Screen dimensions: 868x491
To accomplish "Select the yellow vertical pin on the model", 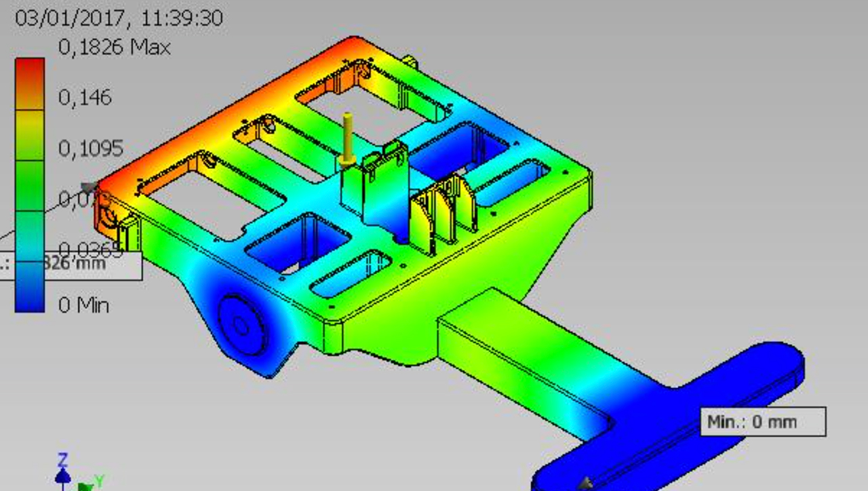I will click(347, 137).
